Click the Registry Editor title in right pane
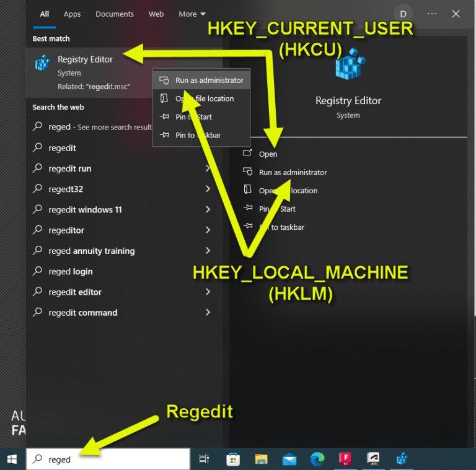This screenshot has height=470, width=476. click(348, 101)
